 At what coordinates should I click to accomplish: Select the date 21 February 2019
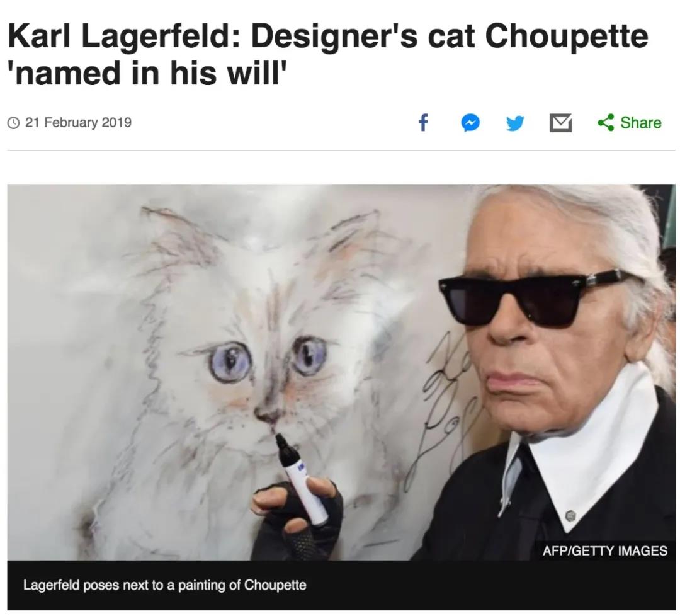coord(78,122)
